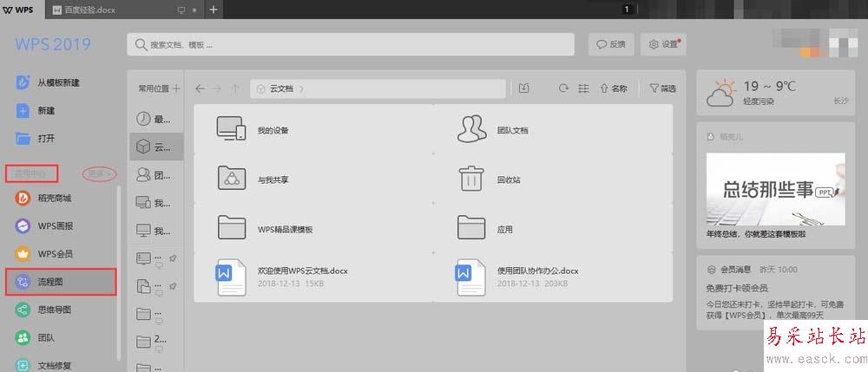Click the monitor icon on 百度经验.docx tab
Viewport: 868px width, 372px height.
[181, 10]
